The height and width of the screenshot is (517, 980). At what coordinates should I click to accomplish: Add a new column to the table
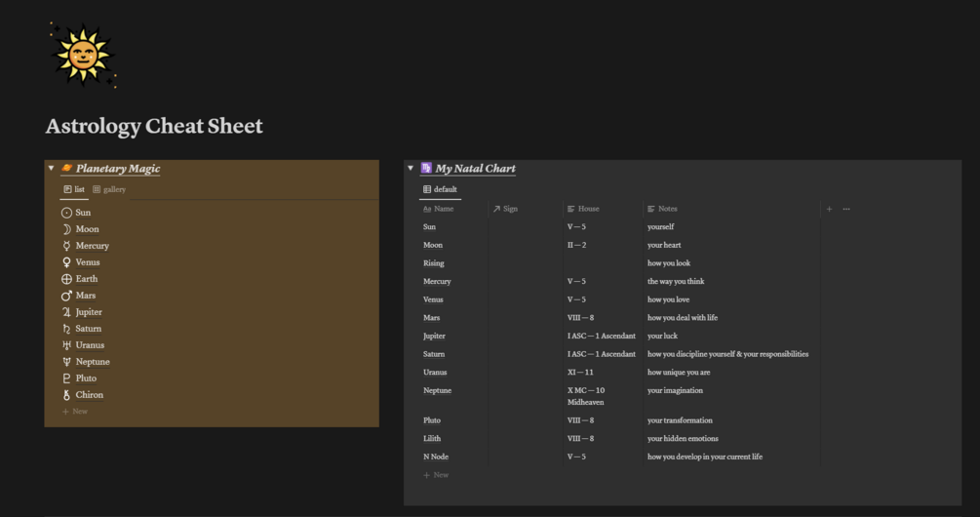pyautogui.click(x=829, y=209)
